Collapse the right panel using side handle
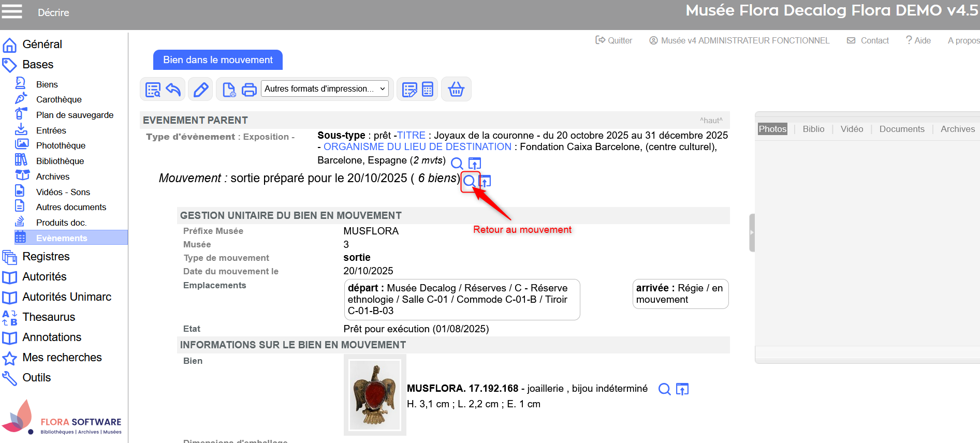 (x=752, y=233)
